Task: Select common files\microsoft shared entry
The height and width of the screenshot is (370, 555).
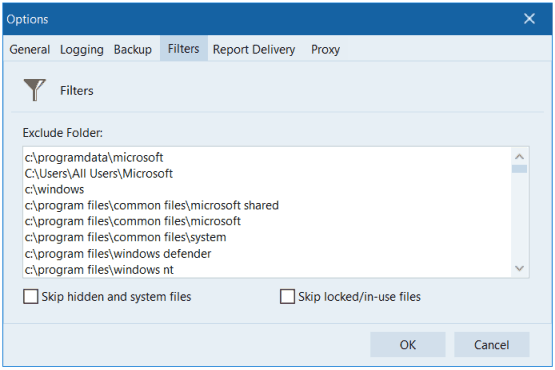Action: pyautogui.click(x=152, y=205)
